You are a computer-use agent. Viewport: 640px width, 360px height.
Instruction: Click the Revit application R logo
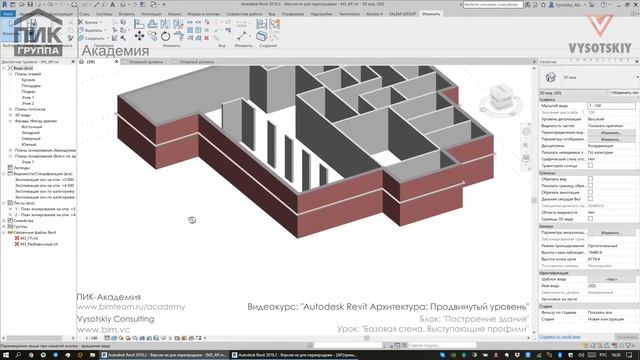4,4
